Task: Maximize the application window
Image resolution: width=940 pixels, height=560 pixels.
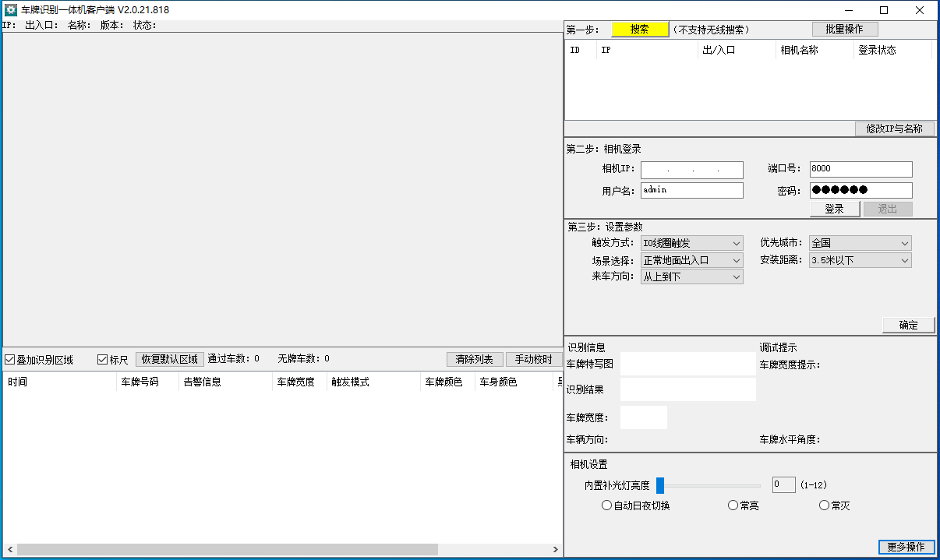Action: (x=884, y=10)
